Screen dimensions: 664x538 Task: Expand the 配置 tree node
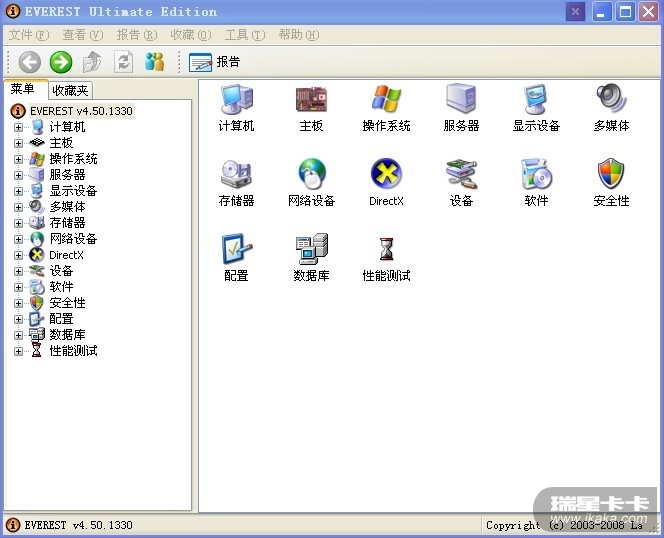[x=18, y=319]
